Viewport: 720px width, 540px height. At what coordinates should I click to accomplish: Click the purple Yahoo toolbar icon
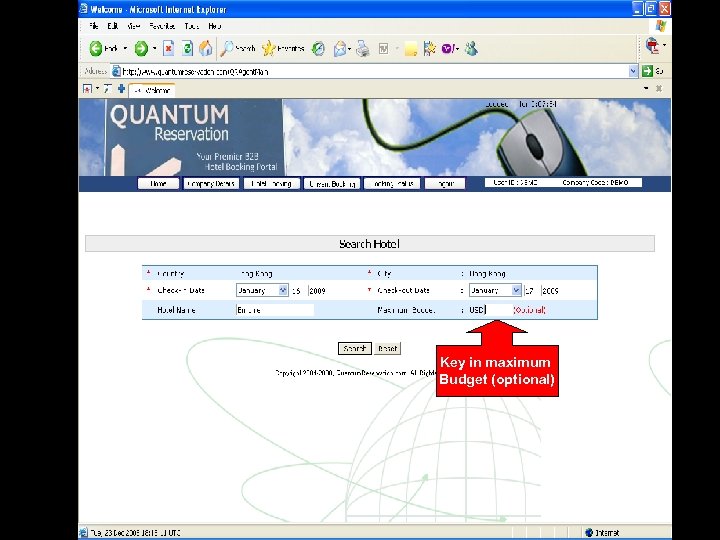click(448, 48)
